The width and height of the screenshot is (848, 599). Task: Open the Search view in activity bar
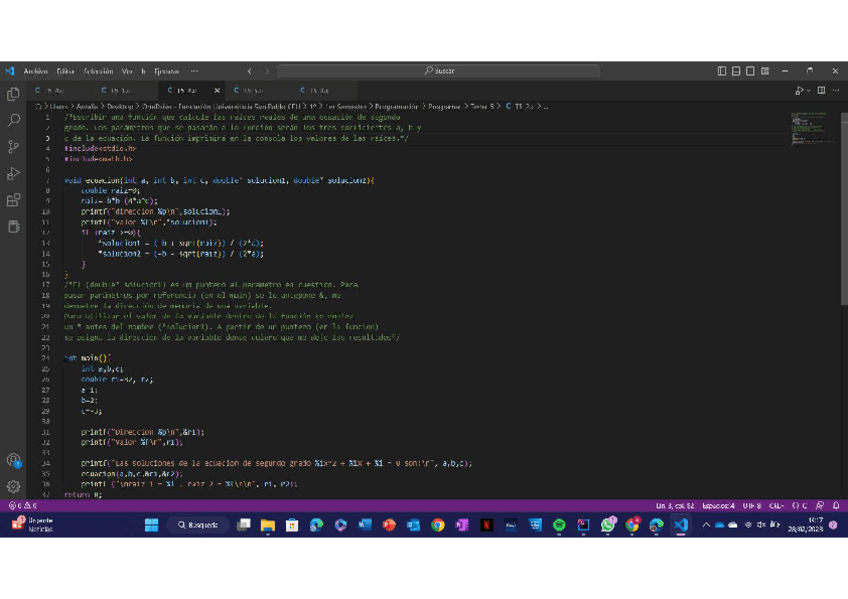[x=13, y=120]
